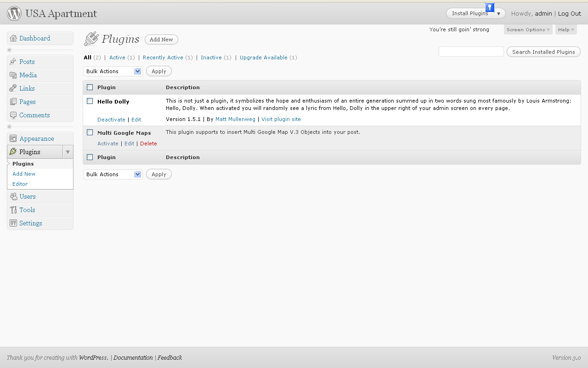Expand the Install Plugins favorites arrow
The image size is (588, 368).
(x=499, y=13)
